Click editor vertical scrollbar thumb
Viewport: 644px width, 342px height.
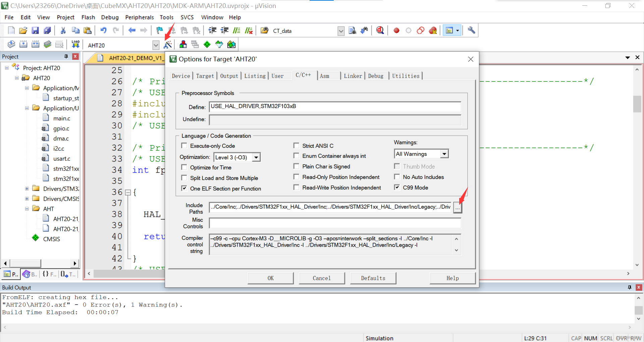click(637, 104)
